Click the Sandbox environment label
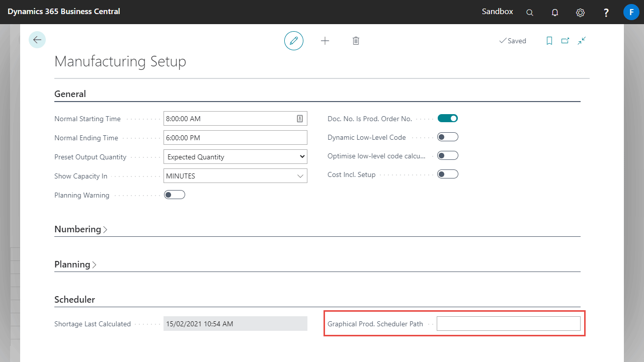The height and width of the screenshot is (362, 644). click(x=498, y=11)
